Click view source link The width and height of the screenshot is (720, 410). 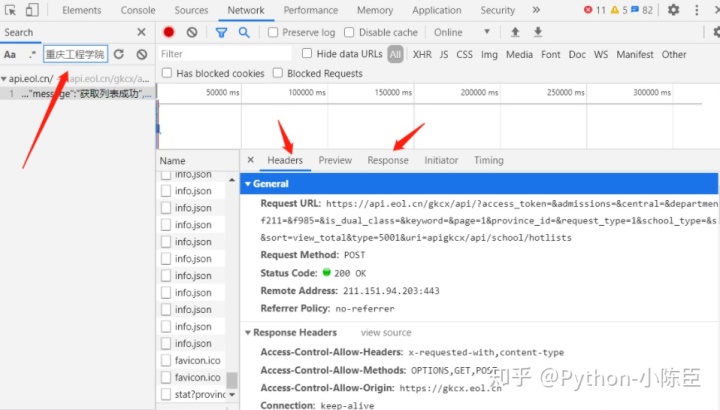point(386,332)
